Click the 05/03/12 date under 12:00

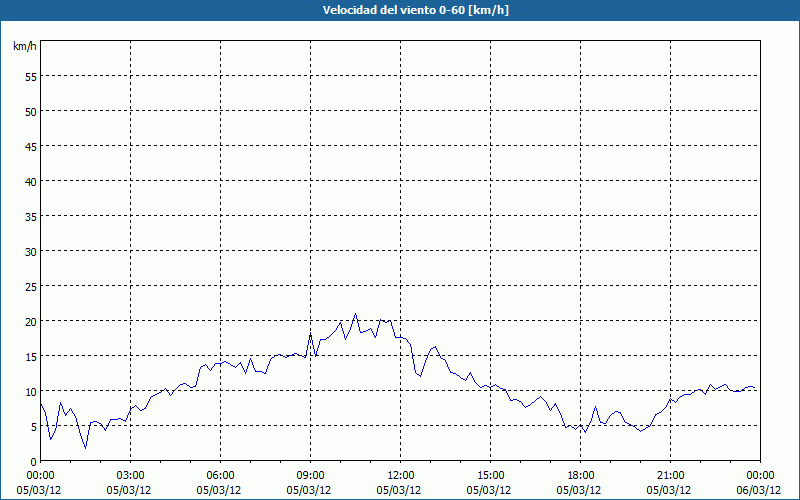399,490
